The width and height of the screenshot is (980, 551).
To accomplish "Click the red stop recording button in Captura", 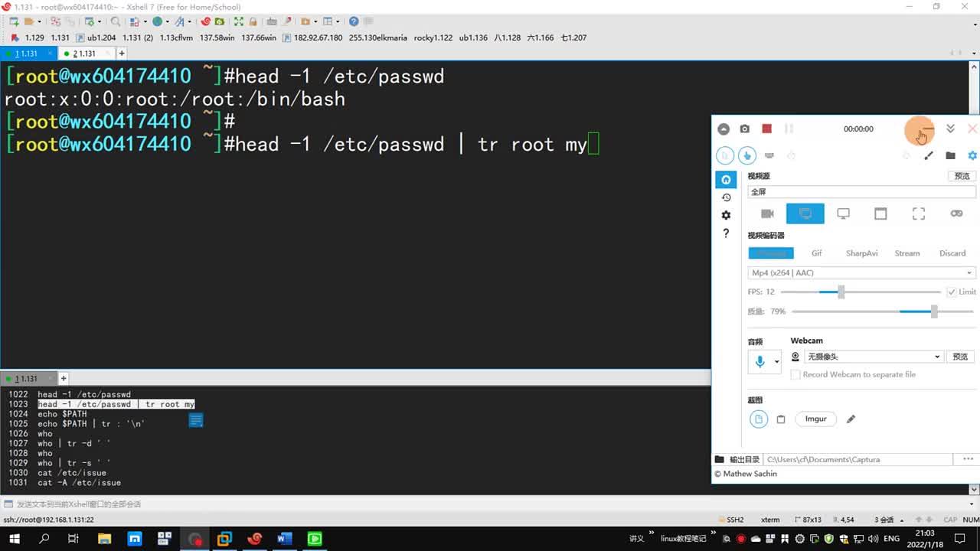I will point(766,129).
